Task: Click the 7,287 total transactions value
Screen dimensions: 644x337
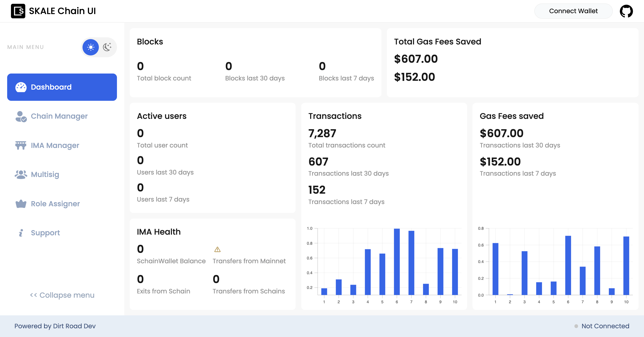Action: pyautogui.click(x=322, y=133)
